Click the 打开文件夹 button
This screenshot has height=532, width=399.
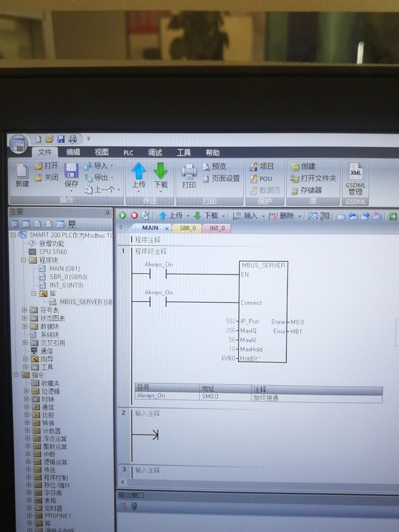pos(313,178)
